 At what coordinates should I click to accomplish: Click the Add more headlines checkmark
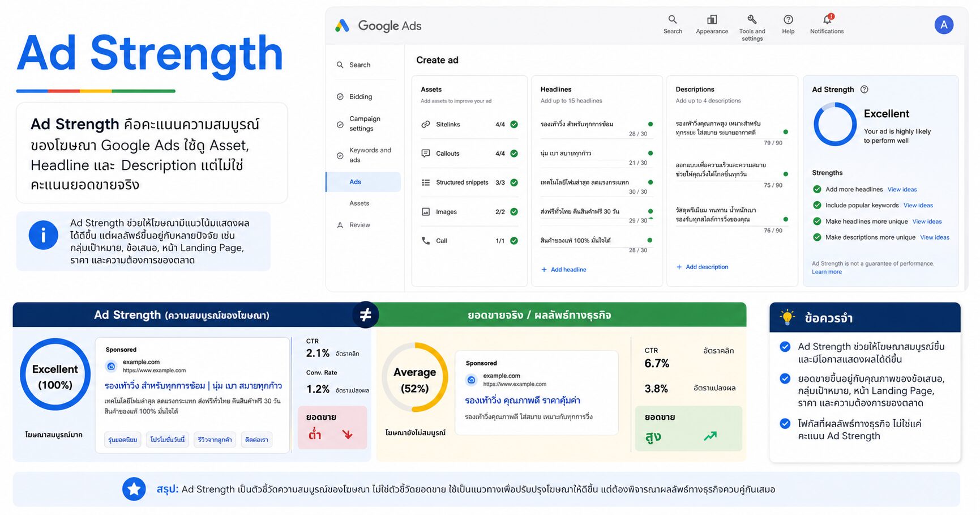[x=817, y=189]
